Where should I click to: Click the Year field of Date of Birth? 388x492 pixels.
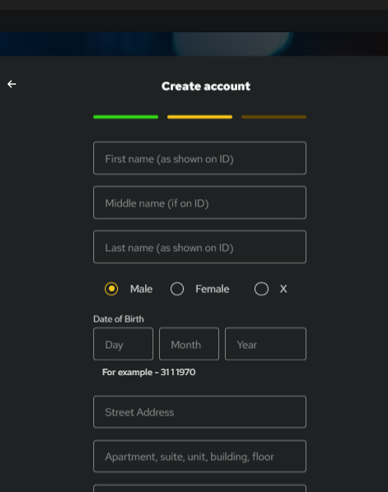(266, 344)
